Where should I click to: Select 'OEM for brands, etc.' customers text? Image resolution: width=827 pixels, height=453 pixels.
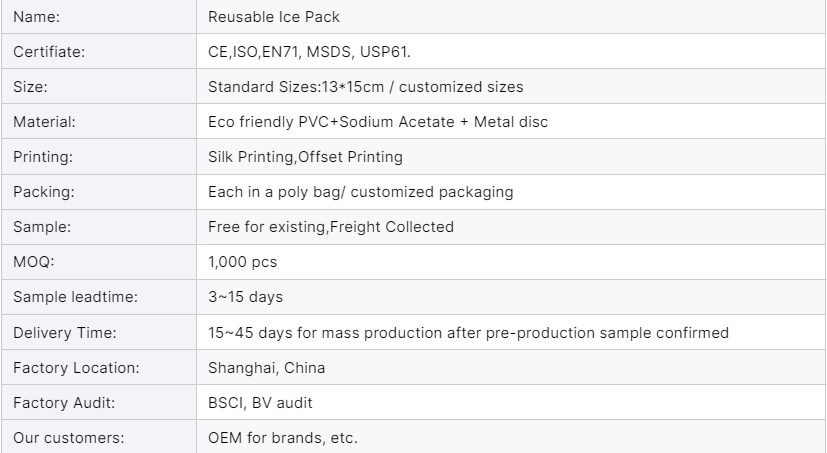pyautogui.click(x=282, y=438)
